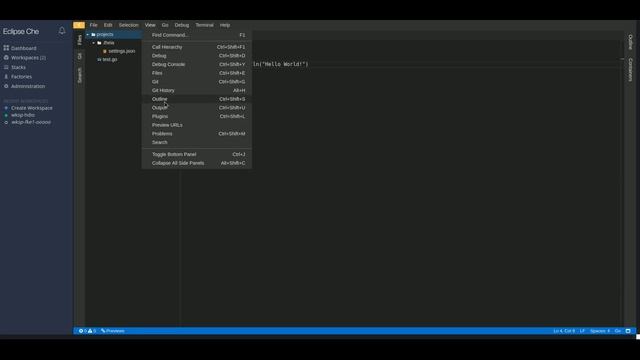Viewport: 640px width, 360px height.
Task: Select Debug entry in the View dropdown
Action: pyautogui.click(x=197, y=56)
